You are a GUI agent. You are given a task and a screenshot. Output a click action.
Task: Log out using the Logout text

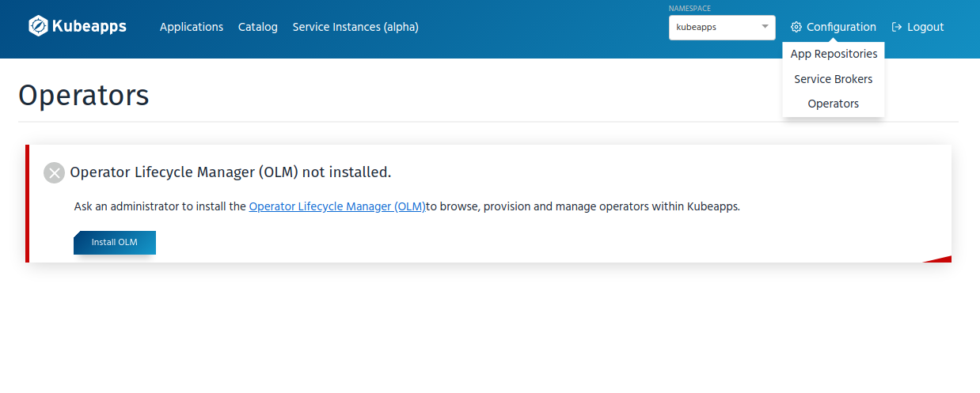[925, 27]
